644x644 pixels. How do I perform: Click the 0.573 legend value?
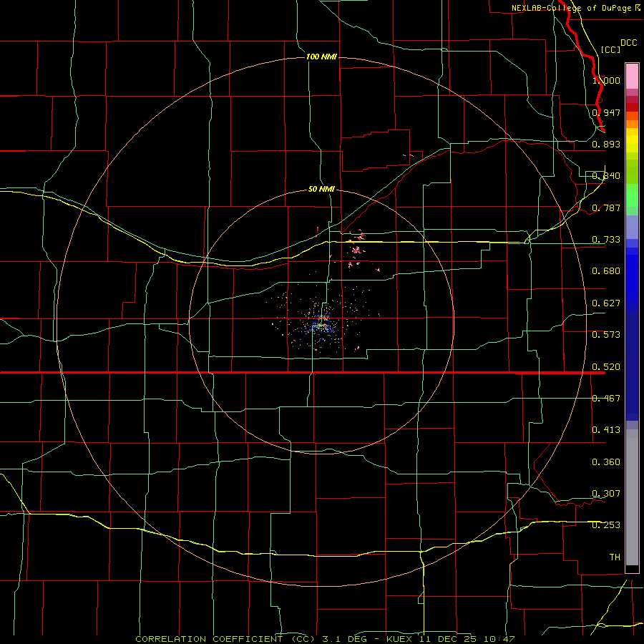[606, 335]
